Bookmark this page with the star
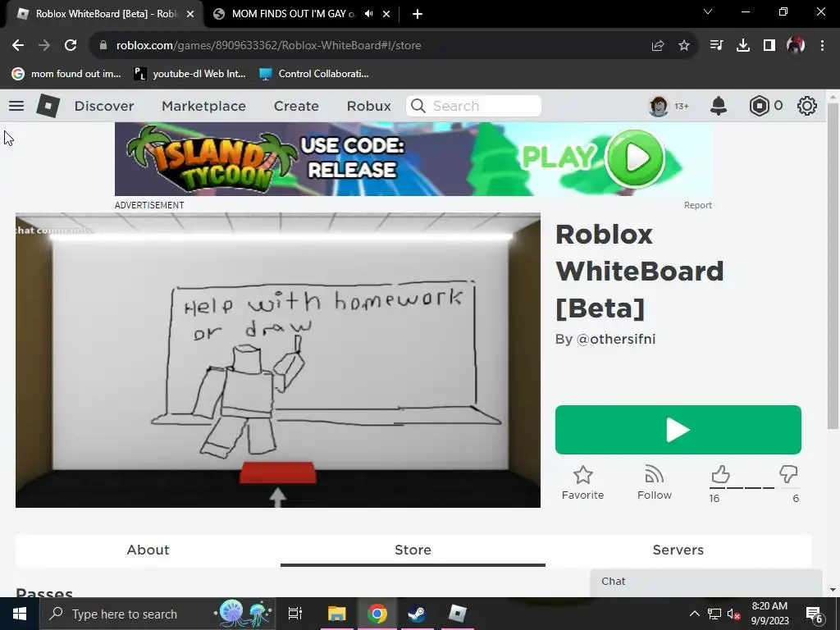Viewport: 840px width, 630px height. click(684, 46)
